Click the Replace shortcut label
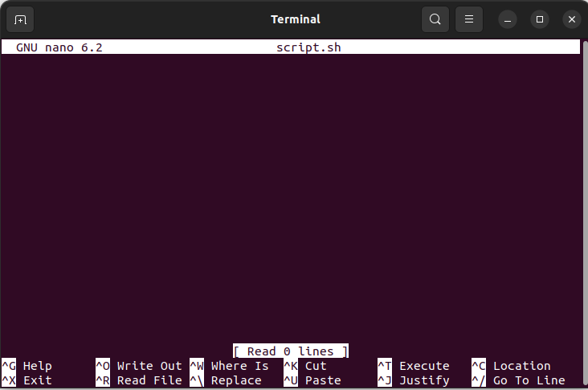The width and height of the screenshot is (588, 390). (x=236, y=380)
